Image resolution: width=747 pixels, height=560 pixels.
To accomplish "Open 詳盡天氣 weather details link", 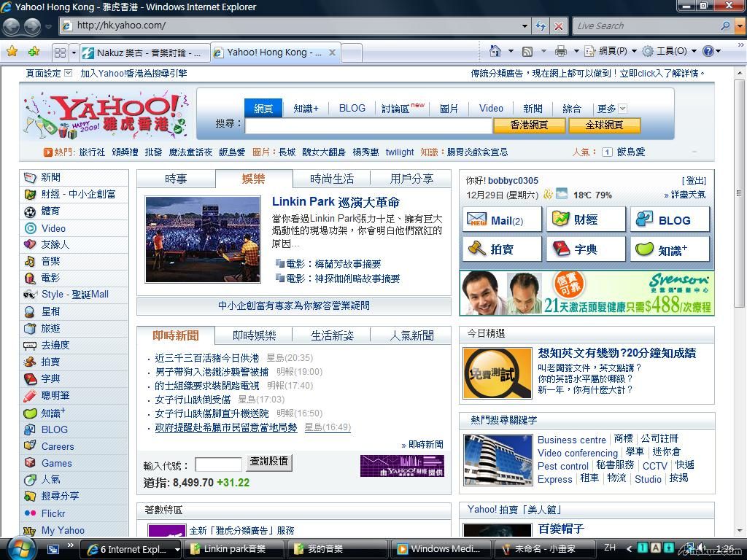I will [x=684, y=195].
